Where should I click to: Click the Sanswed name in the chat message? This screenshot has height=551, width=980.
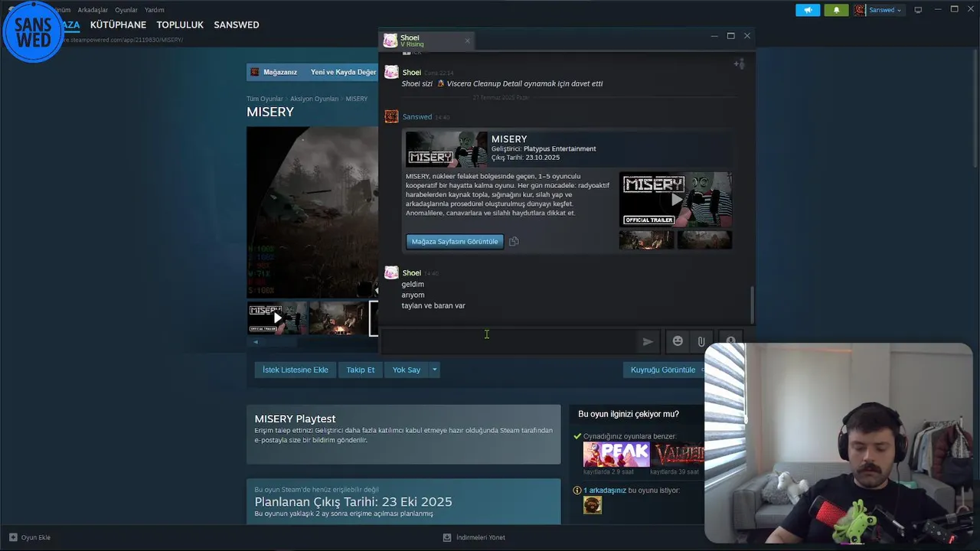point(417,117)
